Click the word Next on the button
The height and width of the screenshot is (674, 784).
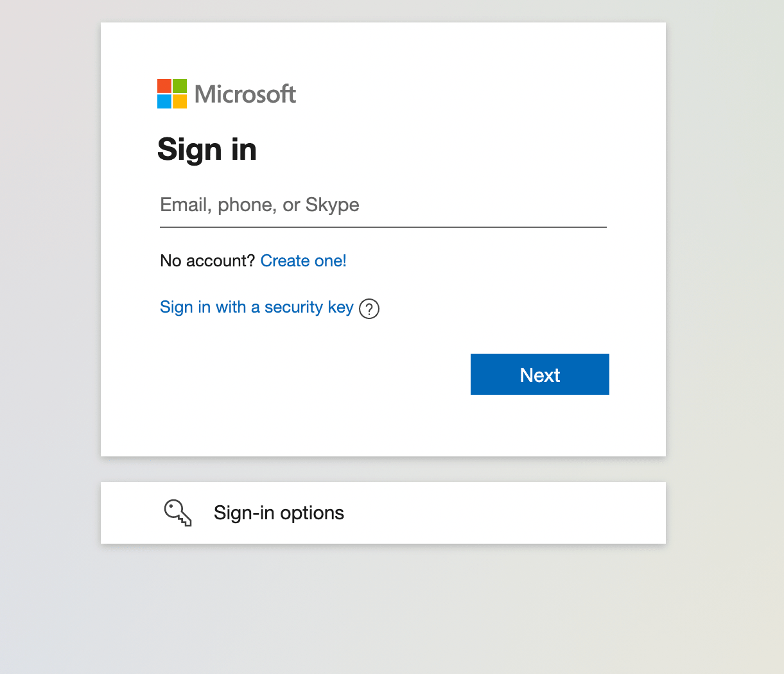(x=540, y=375)
